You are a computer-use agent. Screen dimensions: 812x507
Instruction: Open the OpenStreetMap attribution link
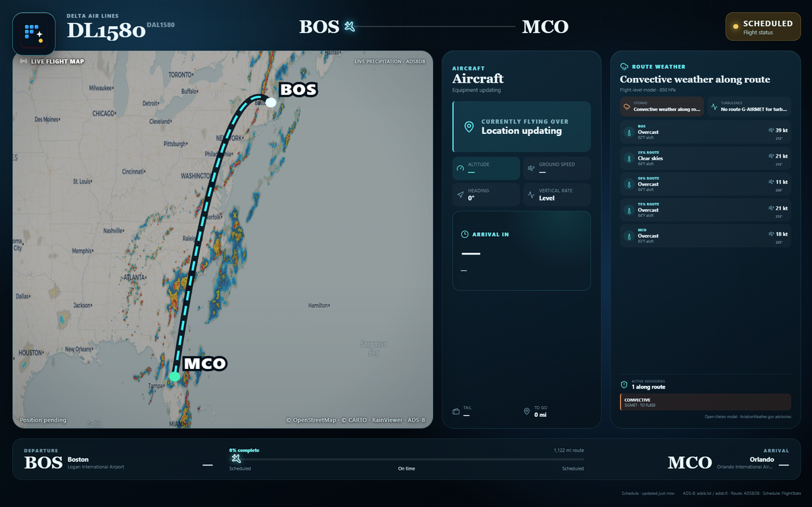311,420
